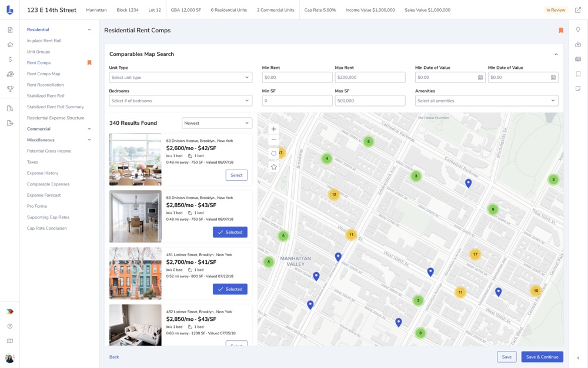This screenshot has width=588, height=368.
Task: Select the $2,600/mo 63 Division Avenue comp
Action: coord(236,175)
